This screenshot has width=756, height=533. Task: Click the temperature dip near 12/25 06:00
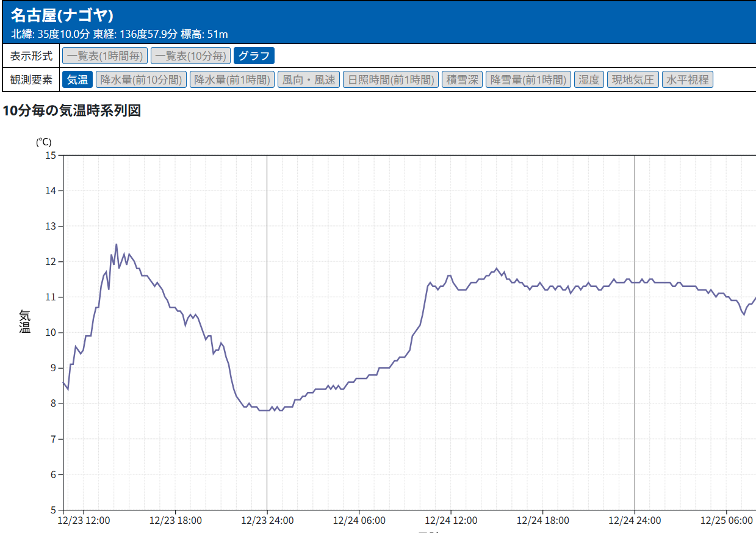click(743, 314)
